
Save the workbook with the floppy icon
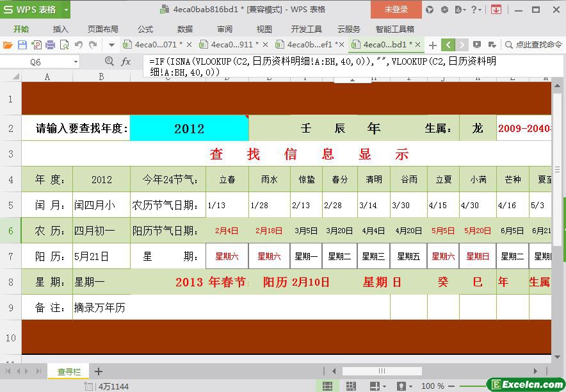tap(22, 45)
